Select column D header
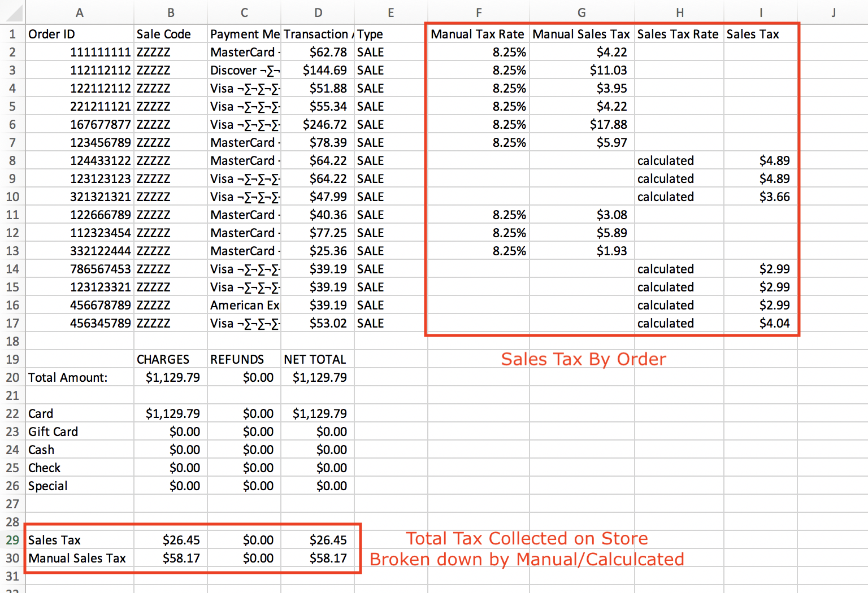The image size is (868, 593). pyautogui.click(x=318, y=12)
